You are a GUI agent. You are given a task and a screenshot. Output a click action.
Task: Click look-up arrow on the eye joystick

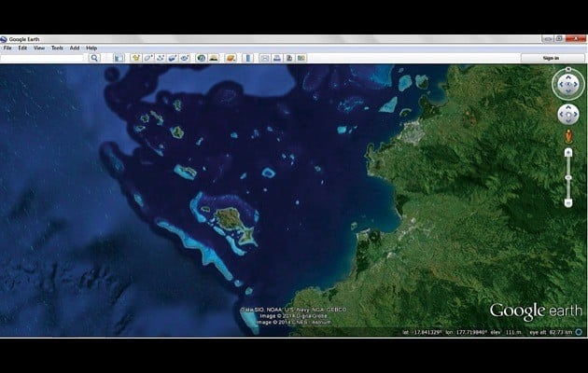(x=568, y=77)
